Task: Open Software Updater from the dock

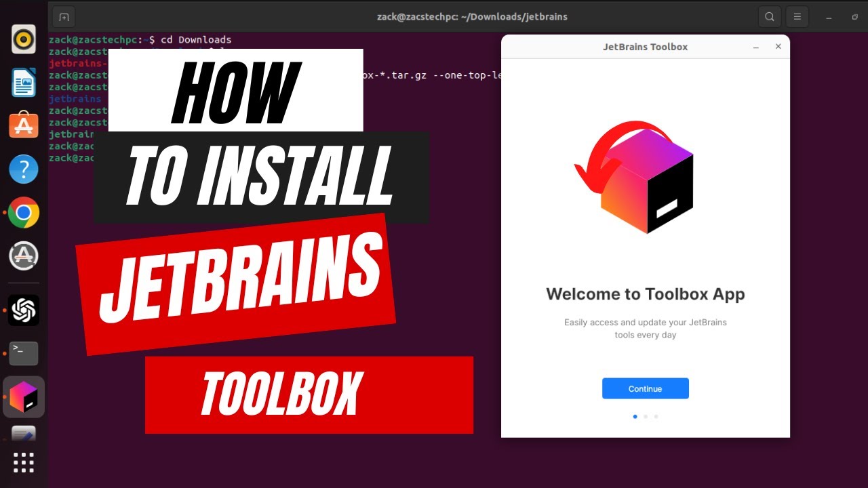Action: coord(24,256)
